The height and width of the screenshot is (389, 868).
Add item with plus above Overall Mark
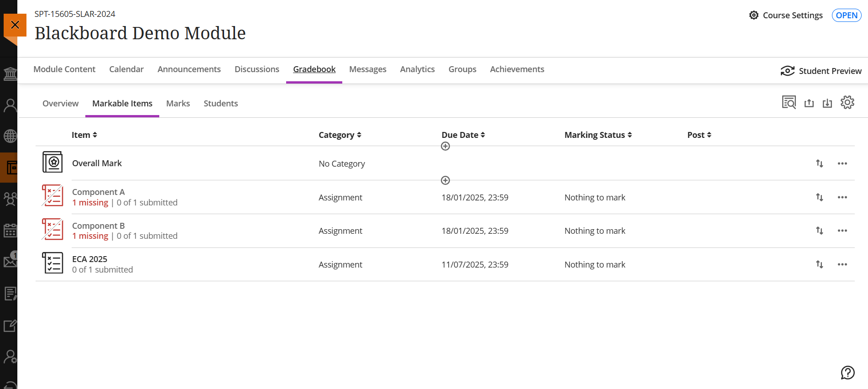445,146
